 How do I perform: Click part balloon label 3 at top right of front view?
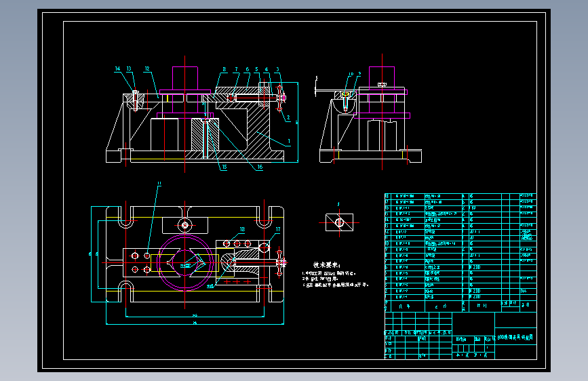277,69
